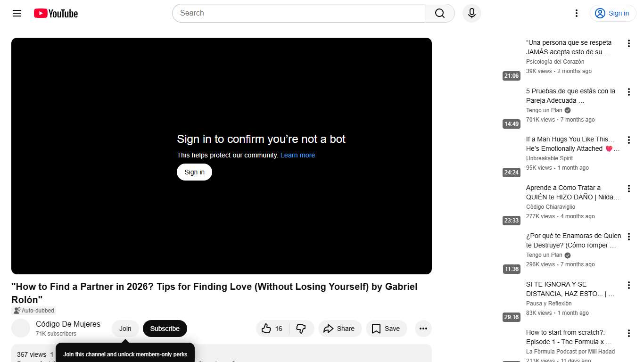Open the Learn more link
The height and width of the screenshot is (362, 644).
click(x=297, y=155)
